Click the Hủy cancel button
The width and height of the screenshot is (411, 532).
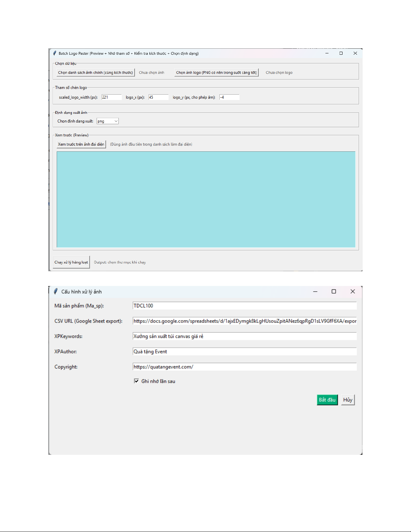pos(348,400)
